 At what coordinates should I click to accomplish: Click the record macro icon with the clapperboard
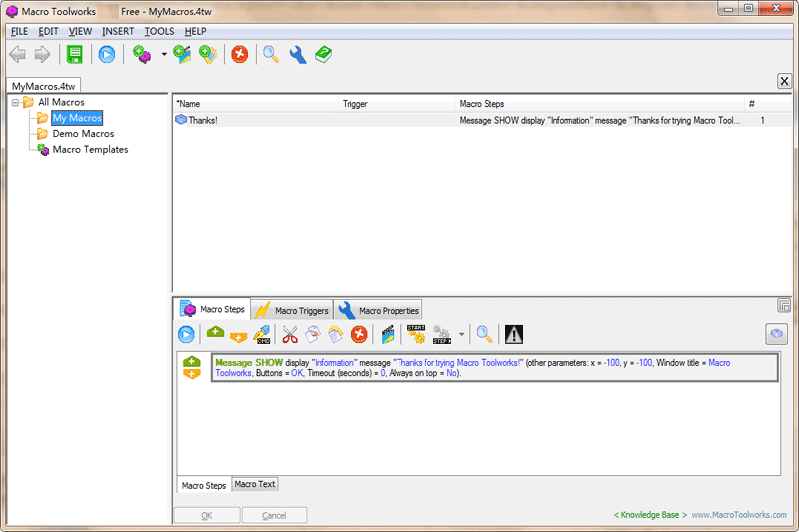coord(182,54)
